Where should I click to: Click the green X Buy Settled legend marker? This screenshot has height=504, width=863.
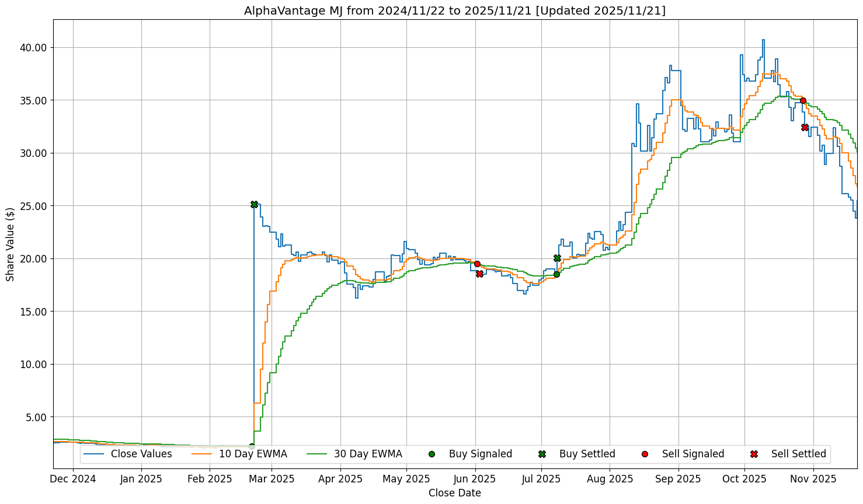pos(542,454)
